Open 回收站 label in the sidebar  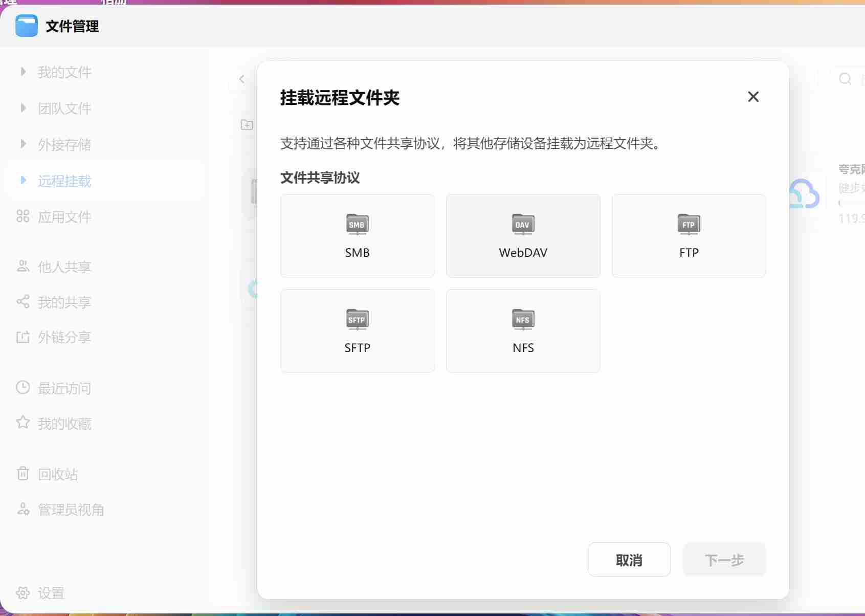(x=58, y=474)
